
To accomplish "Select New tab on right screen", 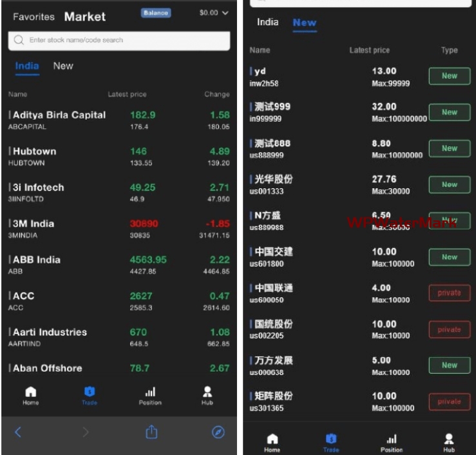I will pyautogui.click(x=305, y=23).
